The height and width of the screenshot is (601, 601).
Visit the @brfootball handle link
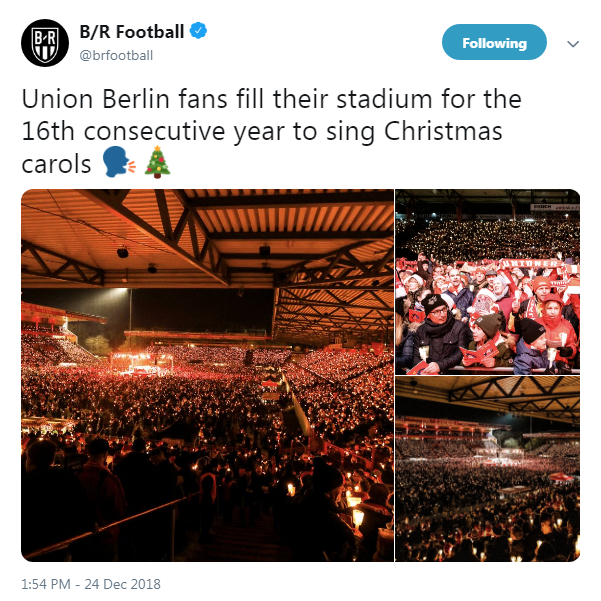116,55
